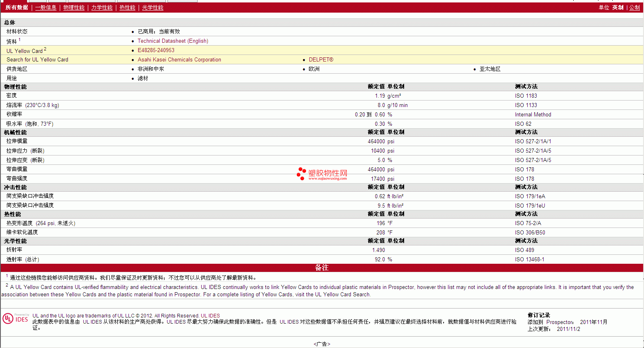Screen dimensions: 644x348
Task: Open Technical Datasheet (English) link
Action: [x=173, y=41]
